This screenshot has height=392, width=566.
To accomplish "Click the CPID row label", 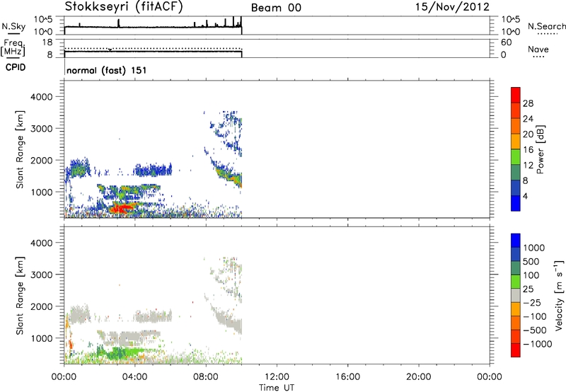I will (16, 67).
